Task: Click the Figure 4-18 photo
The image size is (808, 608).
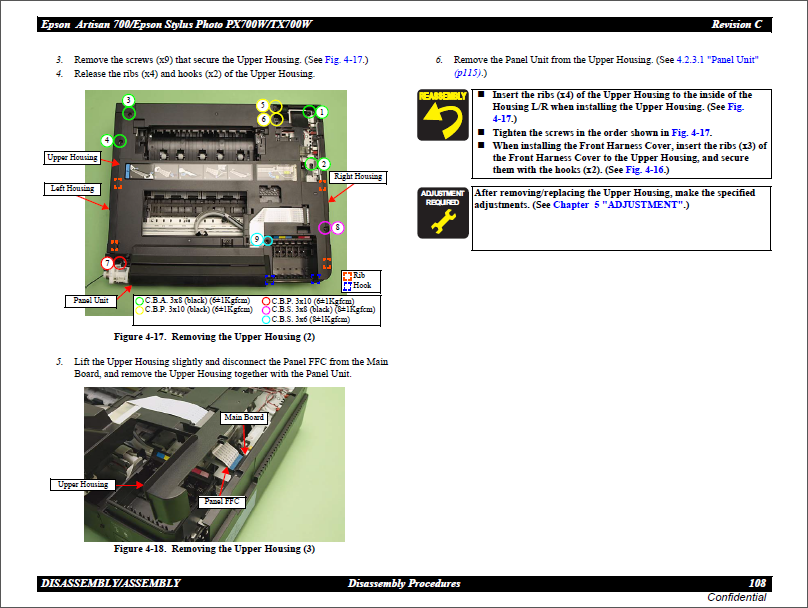Action: (x=214, y=463)
